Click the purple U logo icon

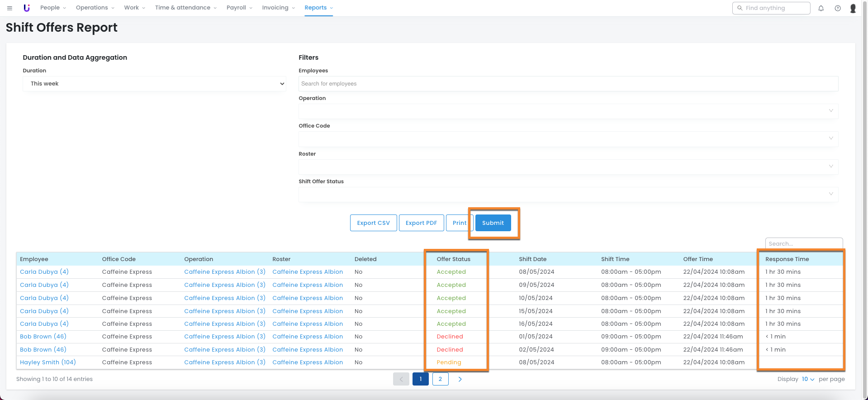point(27,8)
